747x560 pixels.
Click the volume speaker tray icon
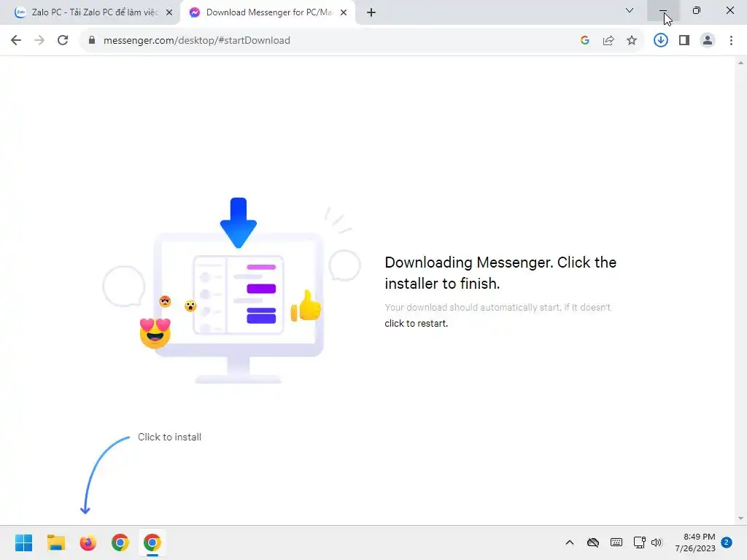[657, 542]
